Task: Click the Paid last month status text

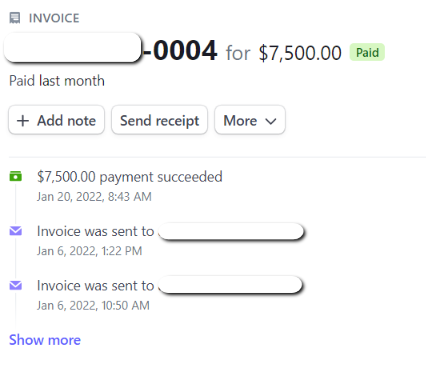Action: coord(57,81)
